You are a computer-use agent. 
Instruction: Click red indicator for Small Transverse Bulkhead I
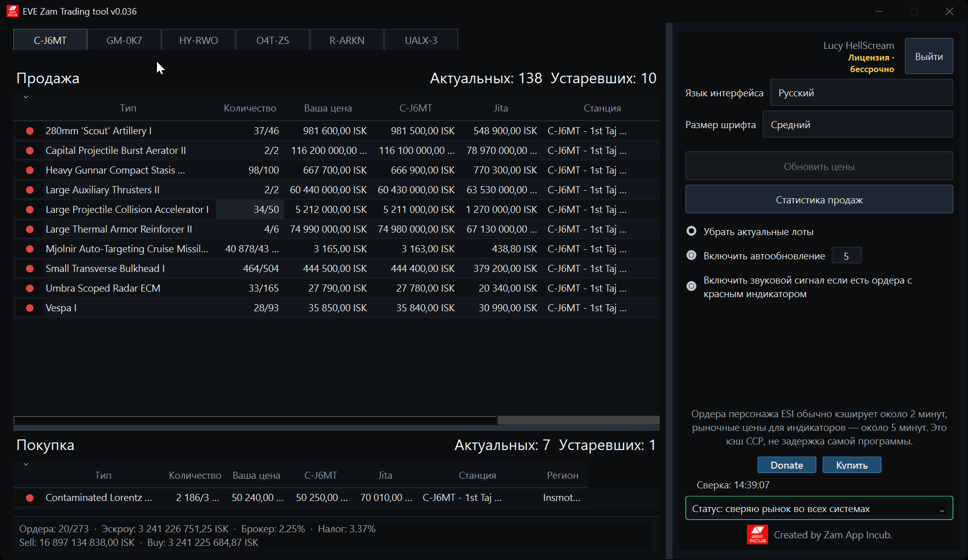click(30, 268)
